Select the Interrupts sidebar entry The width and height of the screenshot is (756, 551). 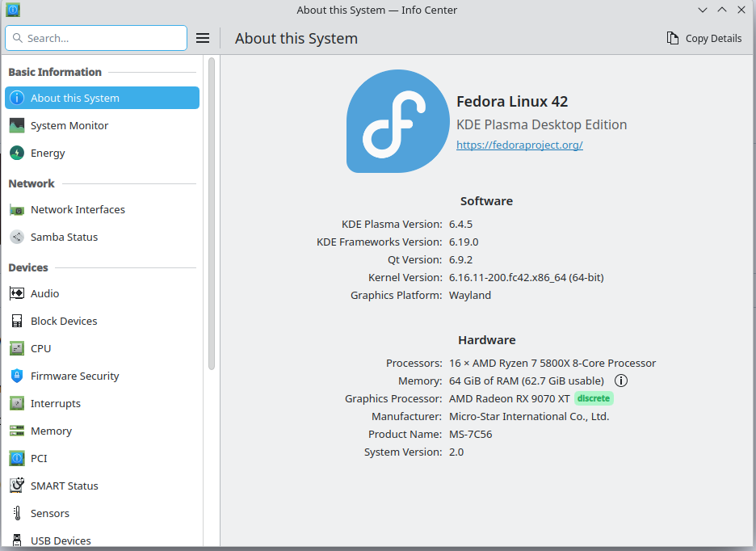coord(103,403)
